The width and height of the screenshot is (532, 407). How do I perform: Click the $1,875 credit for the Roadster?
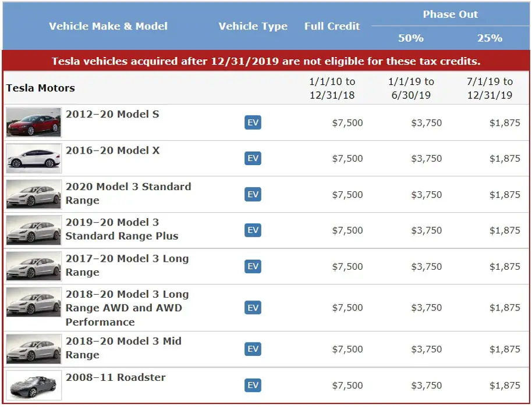pos(505,385)
